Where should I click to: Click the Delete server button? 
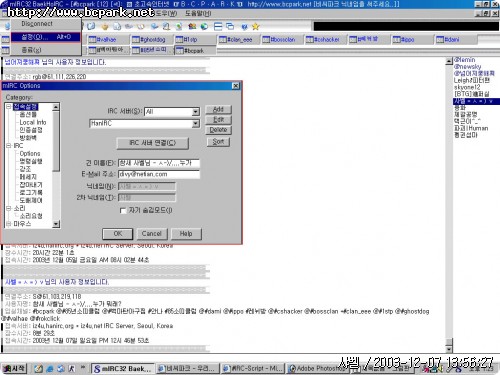218,130
